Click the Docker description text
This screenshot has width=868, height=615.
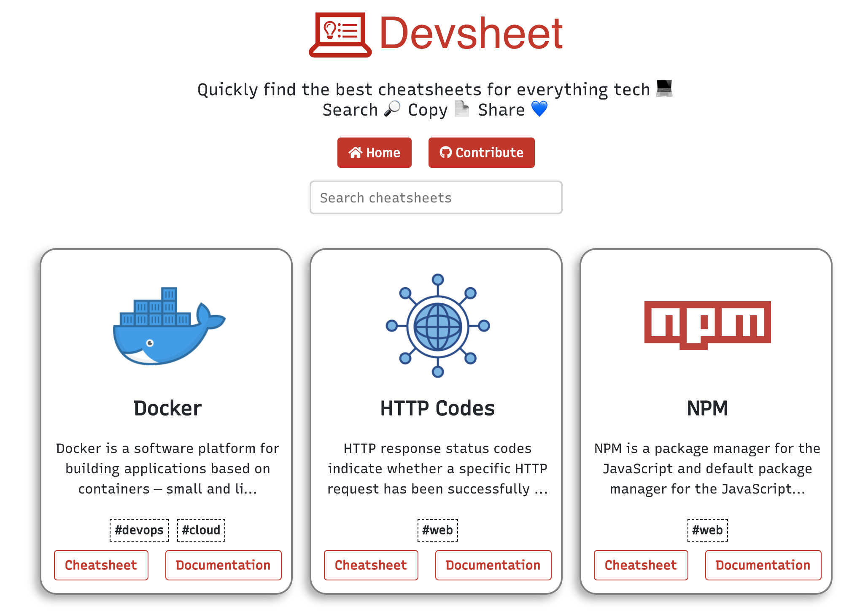tap(167, 469)
